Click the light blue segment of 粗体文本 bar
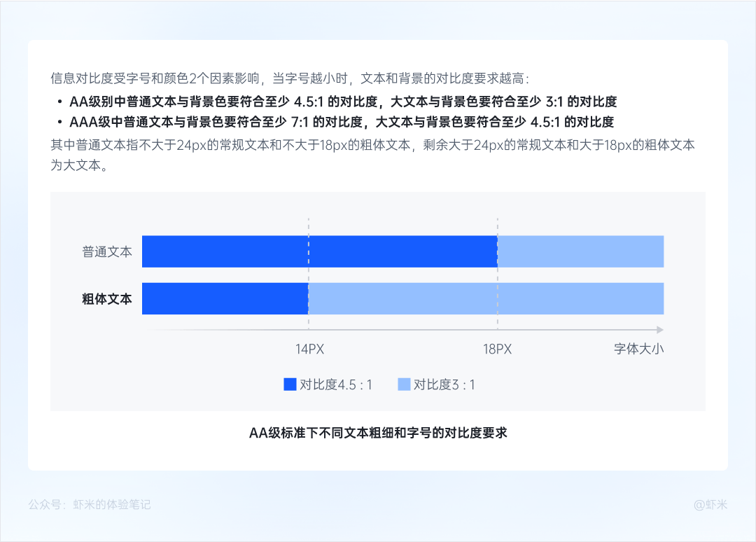This screenshot has height=542, width=756. [486, 298]
